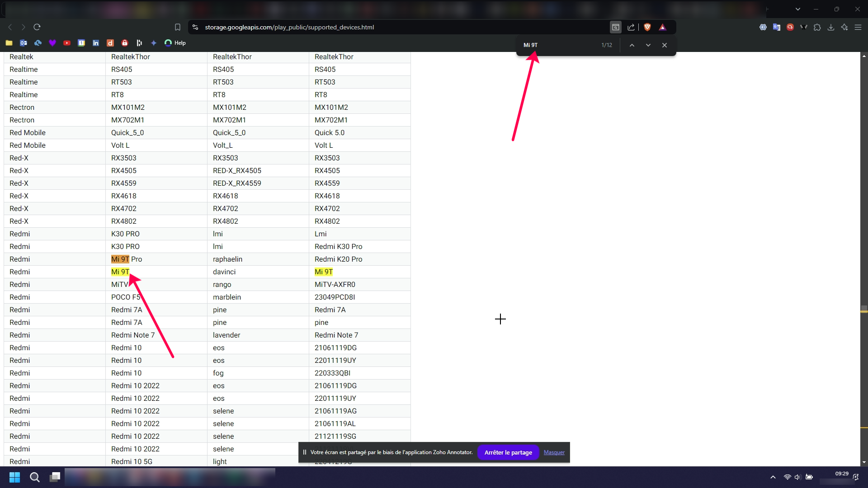Viewport: 868px width, 488px height.
Task: Open volume tray icon
Action: click(797, 477)
